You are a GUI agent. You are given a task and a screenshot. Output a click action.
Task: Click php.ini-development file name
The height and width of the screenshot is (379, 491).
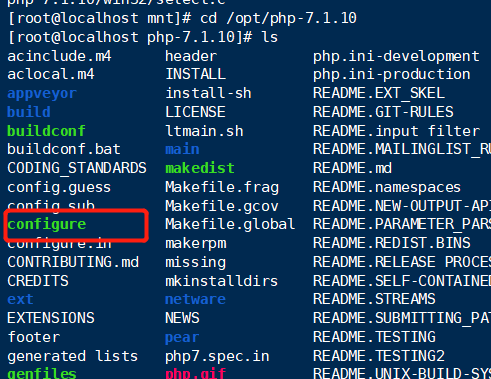coord(396,56)
